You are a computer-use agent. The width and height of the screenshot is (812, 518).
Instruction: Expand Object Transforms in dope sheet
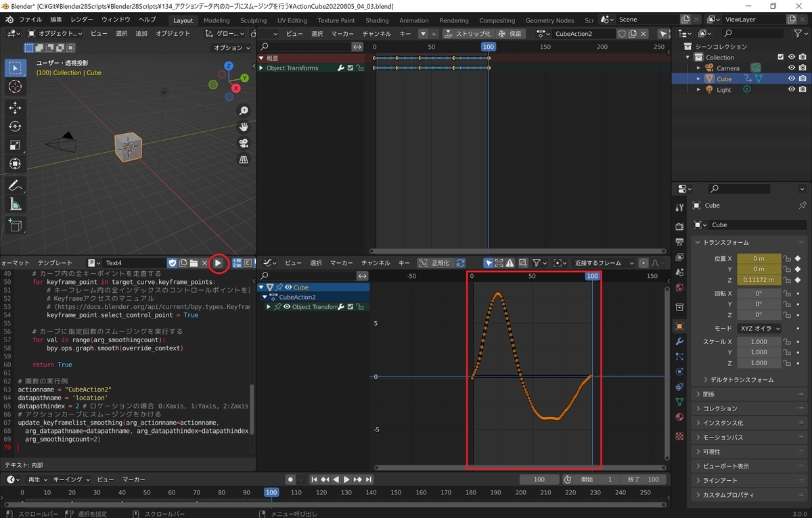coord(261,68)
